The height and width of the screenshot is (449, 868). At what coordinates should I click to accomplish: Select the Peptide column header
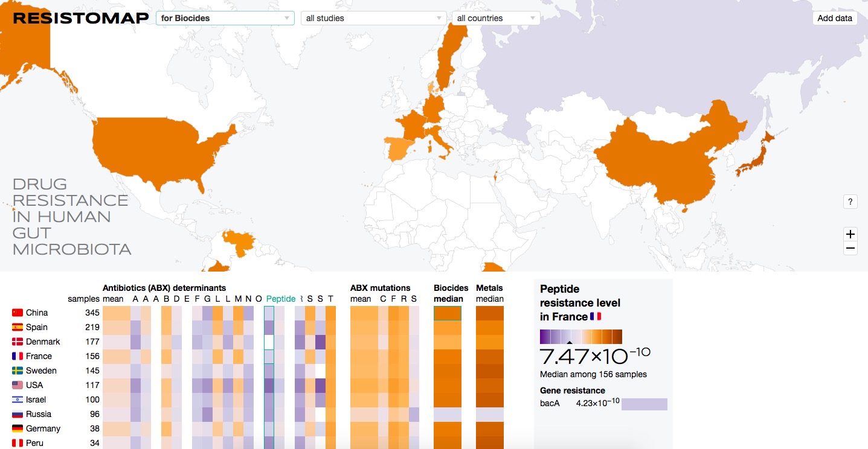pyautogui.click(x=281, y=299)
